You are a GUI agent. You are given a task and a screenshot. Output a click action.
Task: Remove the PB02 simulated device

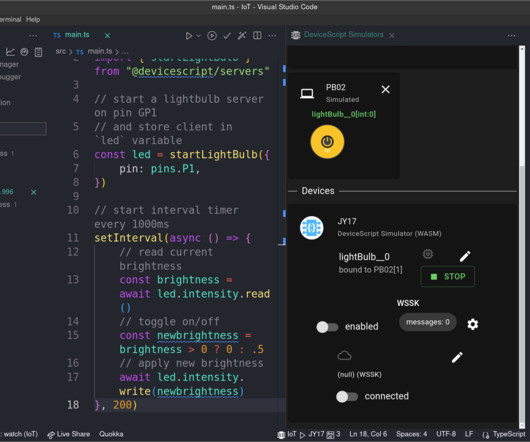click(x=385, y=89)
